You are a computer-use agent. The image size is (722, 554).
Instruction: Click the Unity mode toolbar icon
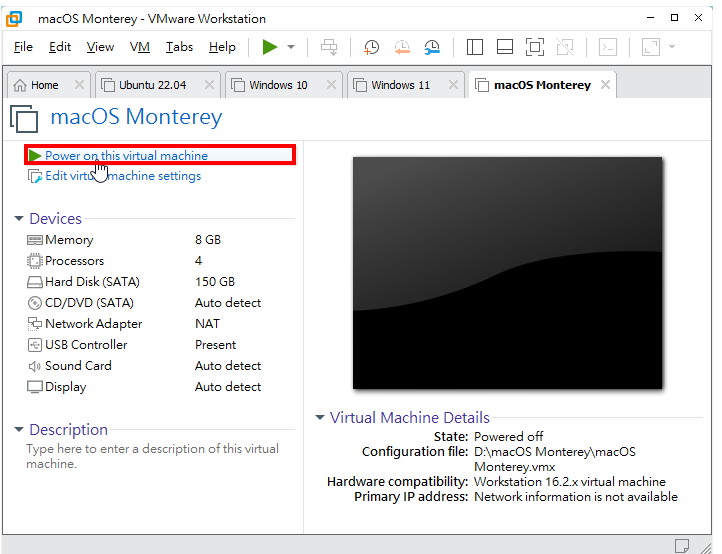tap(565, 47)
